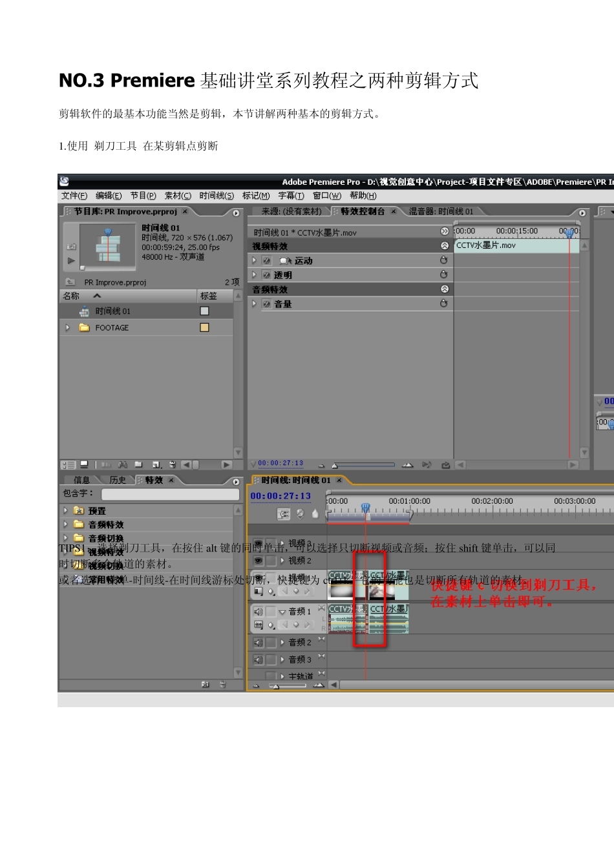Expand the FOOTAGE bin
614x868 pixels.
coord(67,327)
